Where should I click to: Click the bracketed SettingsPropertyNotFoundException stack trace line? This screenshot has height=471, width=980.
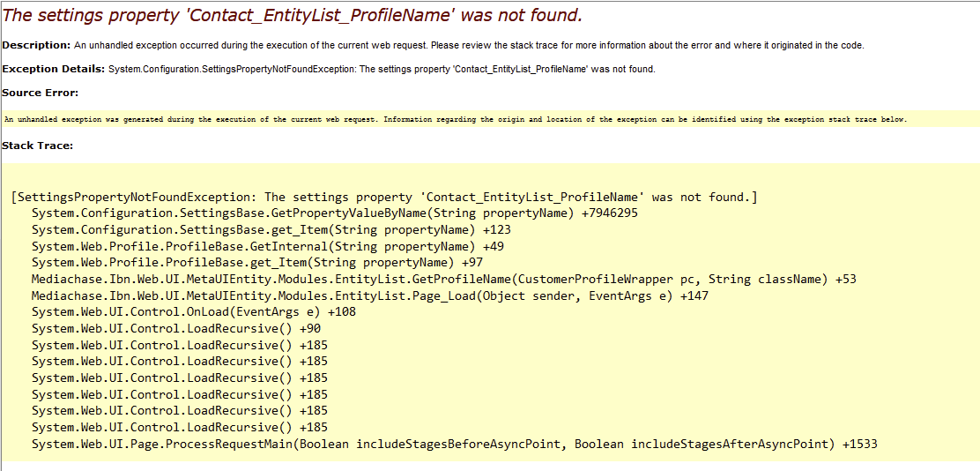[384, 197]
